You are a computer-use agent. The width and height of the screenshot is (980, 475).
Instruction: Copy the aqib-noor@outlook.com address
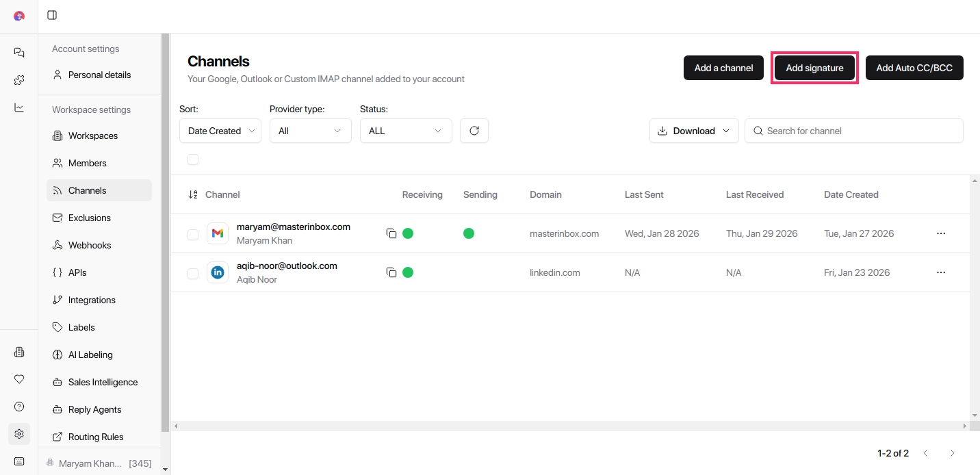coord(391,272)
